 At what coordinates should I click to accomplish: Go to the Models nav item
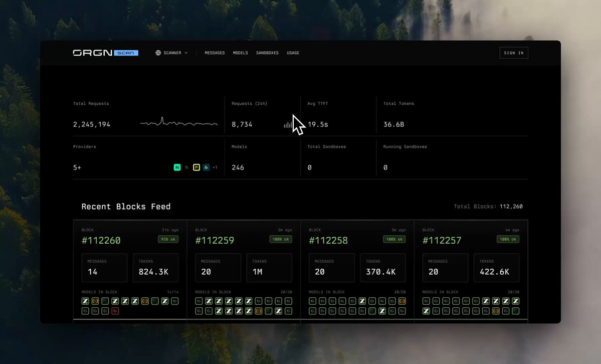(x=240, y=53)
